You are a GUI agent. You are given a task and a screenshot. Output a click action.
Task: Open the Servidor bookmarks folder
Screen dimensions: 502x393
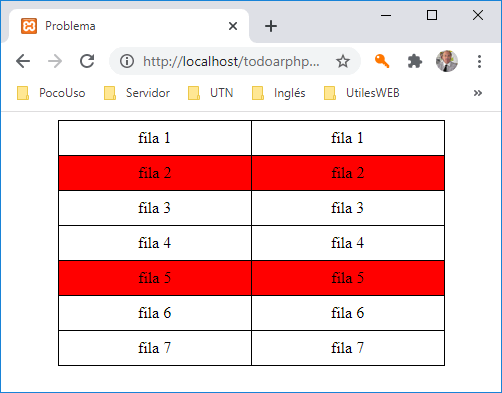point(137,93)
